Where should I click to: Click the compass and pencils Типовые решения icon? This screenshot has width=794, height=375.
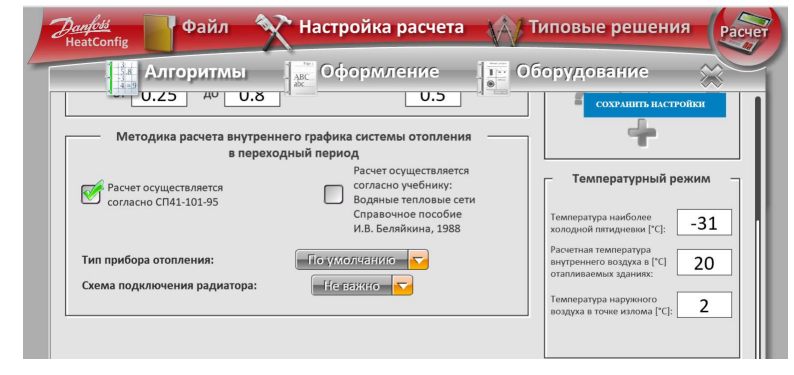click(x=505, y=31)
